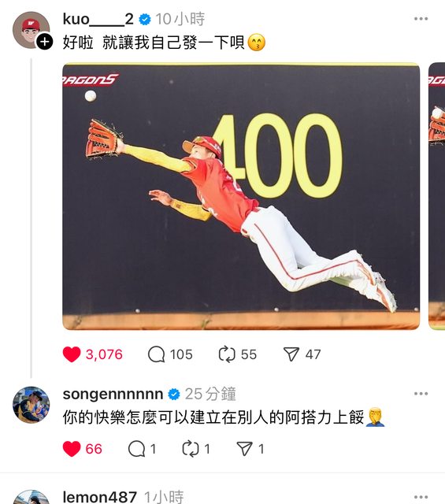Image resolution: width=445 pixels, height=504 pixels.
Task: Unlike the kuo____2 post with 3,076 likes
Action: tap(72, 354)
